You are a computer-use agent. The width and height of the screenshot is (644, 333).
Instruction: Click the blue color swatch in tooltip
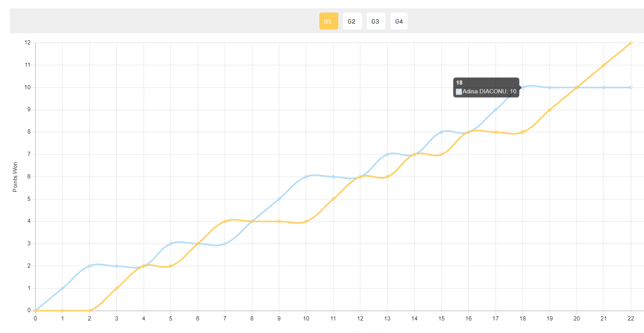click(x=459, y=91)
